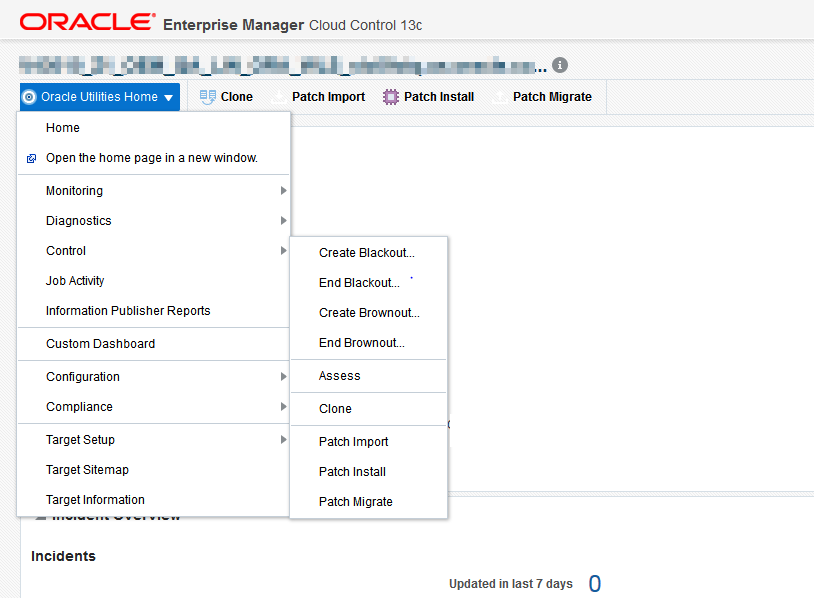Image resolution: width=814 pixels, height=598 pixels.
Task: Open the Compliance menu item
Action: point(153,406)
